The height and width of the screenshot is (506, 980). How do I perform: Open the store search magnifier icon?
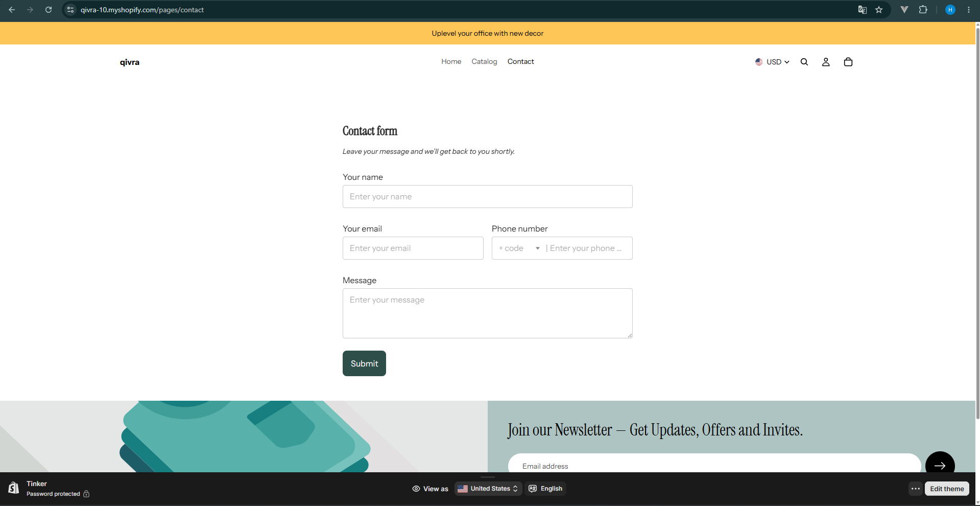click(x=804, y=62)
